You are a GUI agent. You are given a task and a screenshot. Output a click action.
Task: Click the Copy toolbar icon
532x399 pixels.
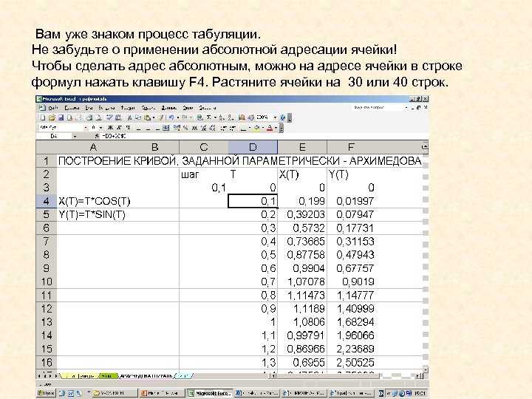(138, 117)
